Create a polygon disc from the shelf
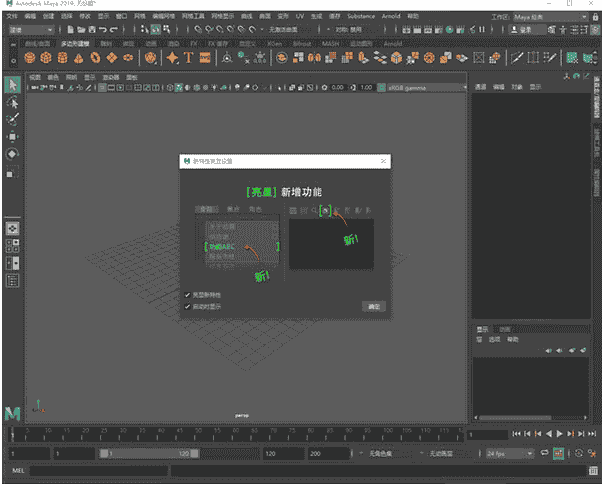 [x=128, y=58]
